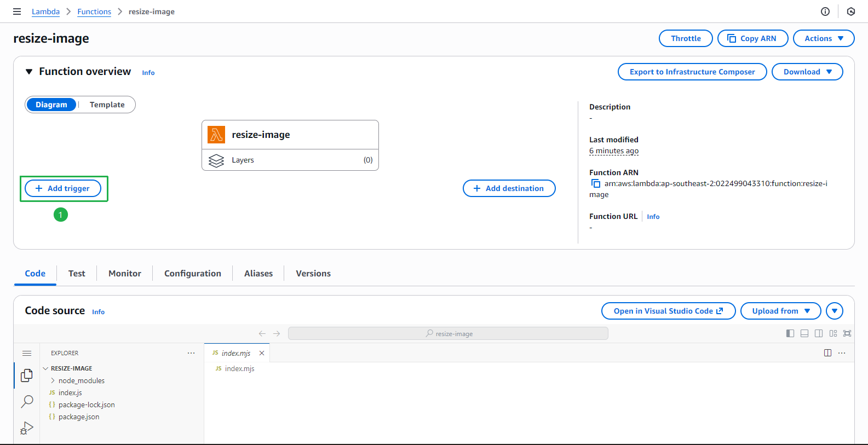Click the editor Go Back arrow
The image size is (868, 445).
point(262,333)
